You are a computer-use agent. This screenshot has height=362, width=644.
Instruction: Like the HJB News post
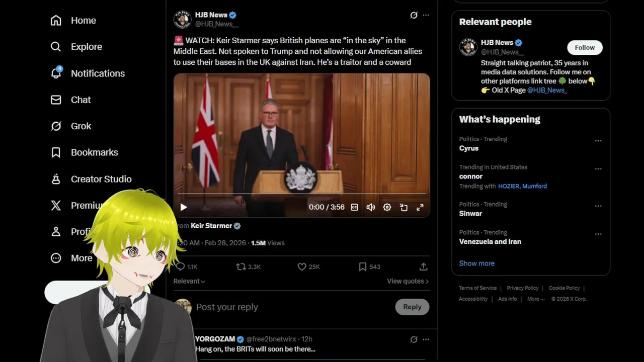point(308,267)
